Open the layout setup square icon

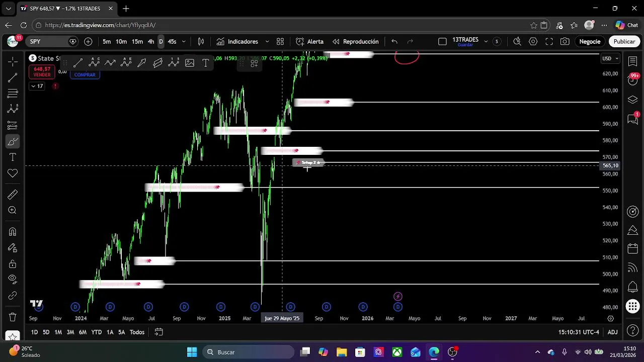[442, 42]
